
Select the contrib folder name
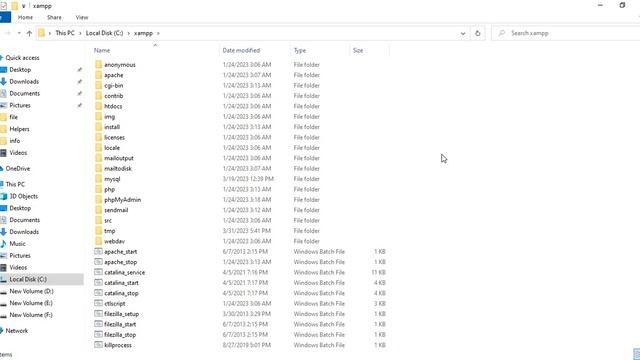[113, 96]
